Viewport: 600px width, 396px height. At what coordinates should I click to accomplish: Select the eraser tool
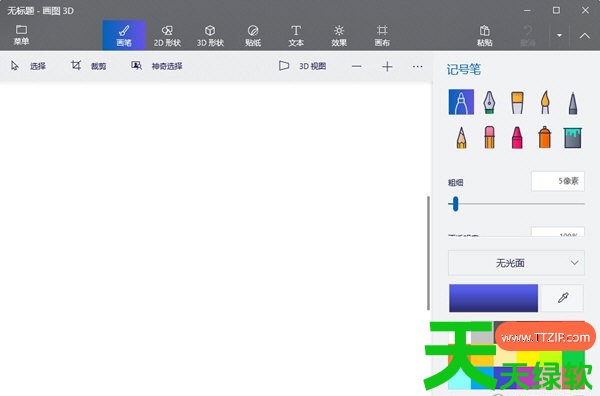coord(489,137)
